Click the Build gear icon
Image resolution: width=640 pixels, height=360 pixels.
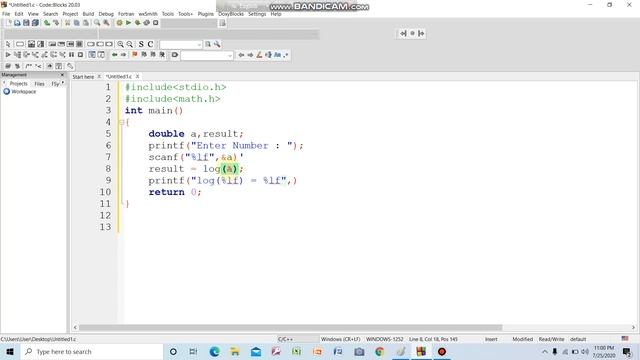coord(119,23)
